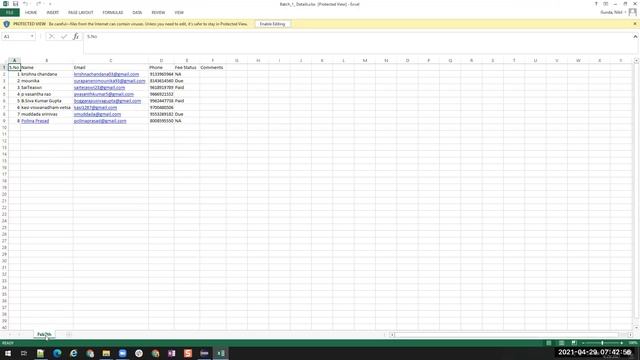This screenshot has width=640, height=360.
Task: Expand the Name Box dropdown arrow
Action: (x=32, y=37)
